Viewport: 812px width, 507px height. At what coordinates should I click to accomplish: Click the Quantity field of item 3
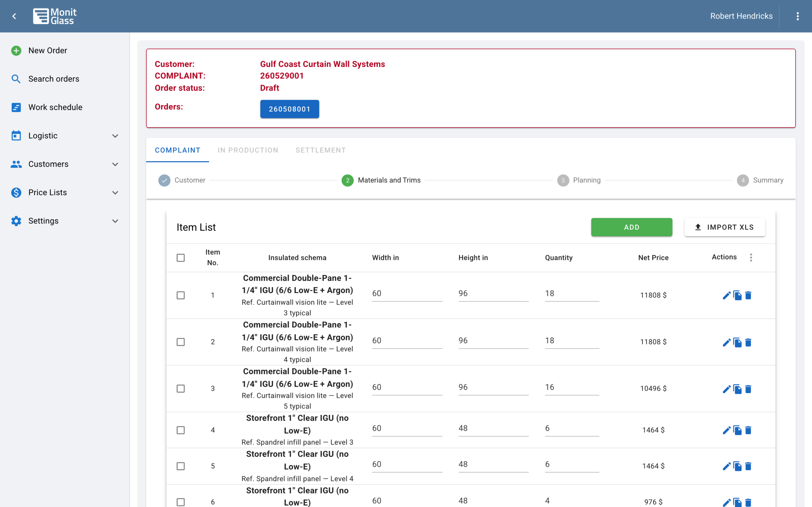click(572, 387)
